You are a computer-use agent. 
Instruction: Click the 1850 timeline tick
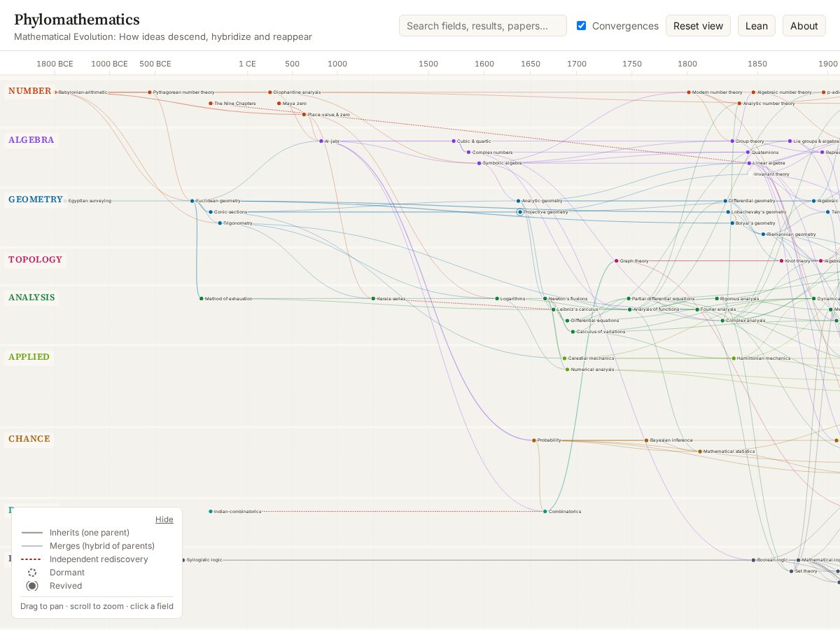pyautogui.click(x=757, y=64)
